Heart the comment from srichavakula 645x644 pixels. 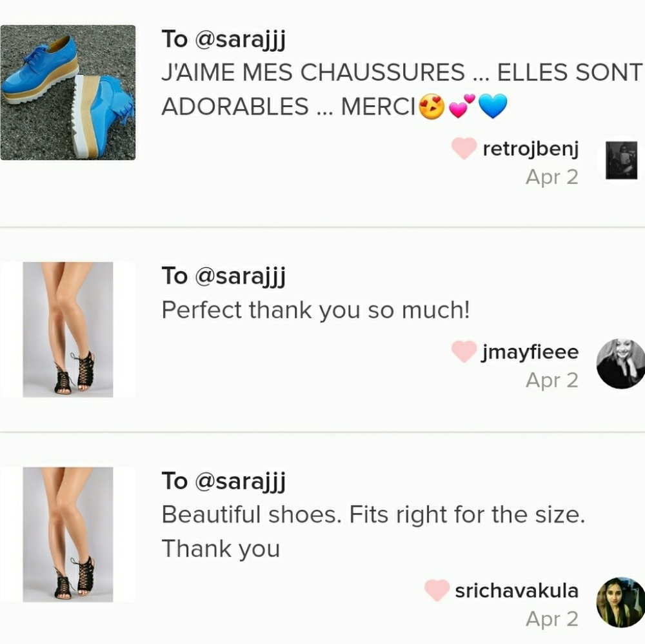[x=437, y=590]
